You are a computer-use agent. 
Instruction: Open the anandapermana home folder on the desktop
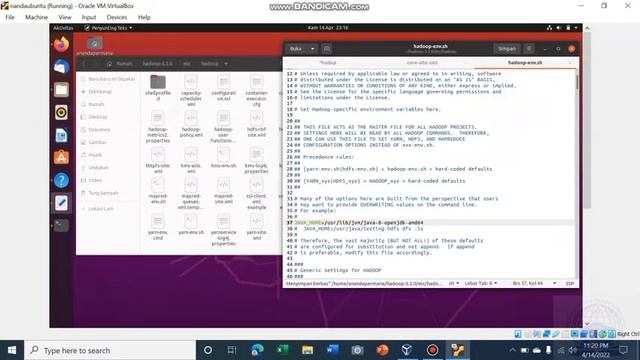point(95,46)
